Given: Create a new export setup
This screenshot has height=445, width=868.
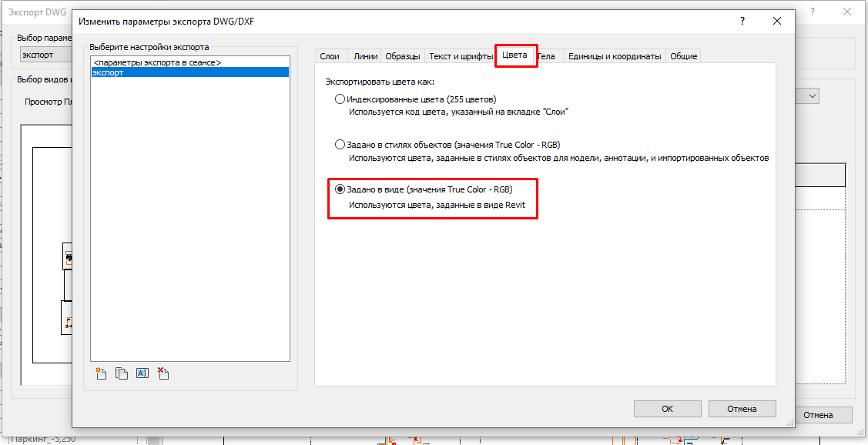Looking at the screenshot, I should pos(100,373).
